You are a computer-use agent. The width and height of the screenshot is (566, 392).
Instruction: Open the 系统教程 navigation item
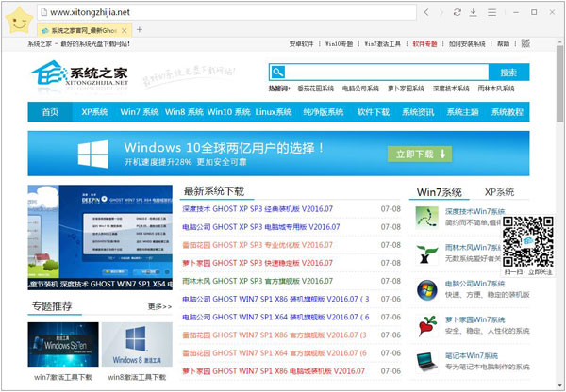pos(508,112)
